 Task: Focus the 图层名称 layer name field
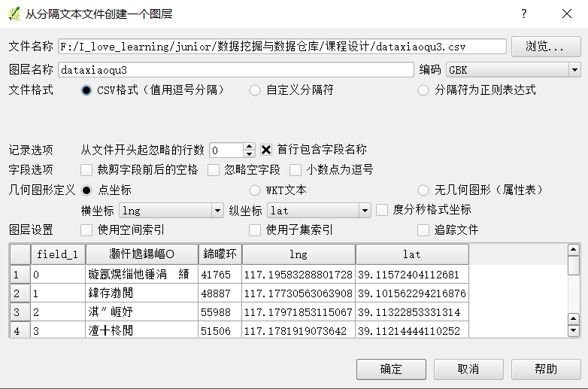pyautogui.click(x=236, y=70)
